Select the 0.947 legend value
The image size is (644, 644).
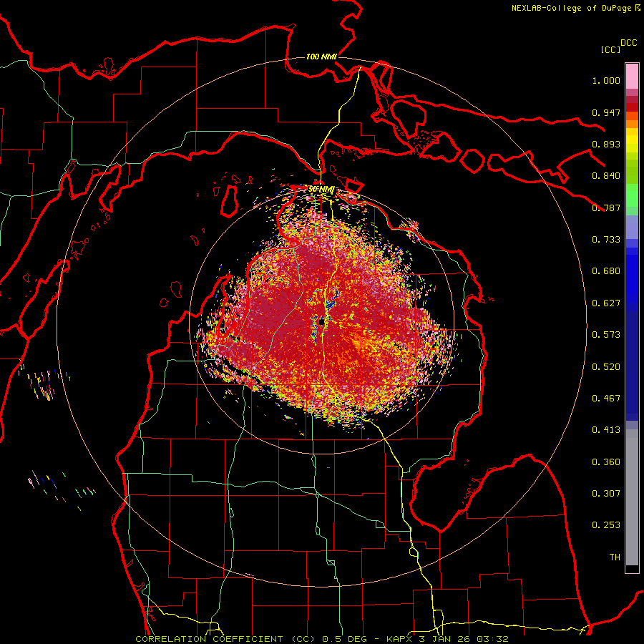pyautogui.click(x=606, y=112)
